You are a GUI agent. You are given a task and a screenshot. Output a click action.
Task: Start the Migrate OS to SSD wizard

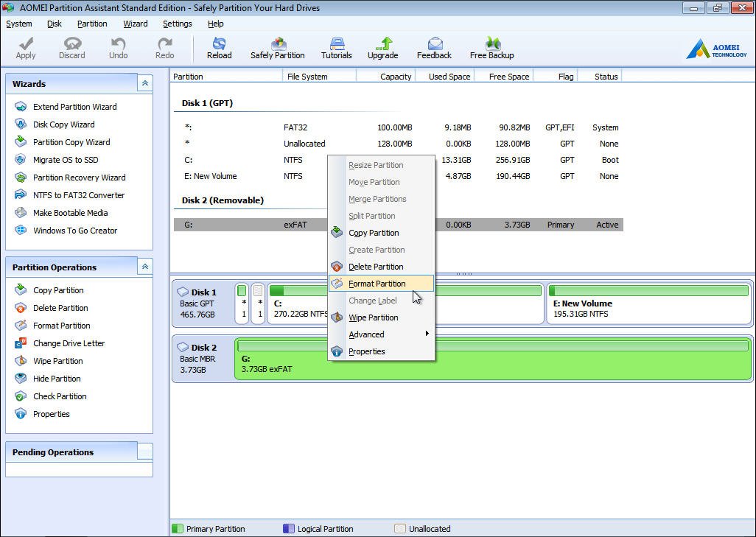coord(65,160)
